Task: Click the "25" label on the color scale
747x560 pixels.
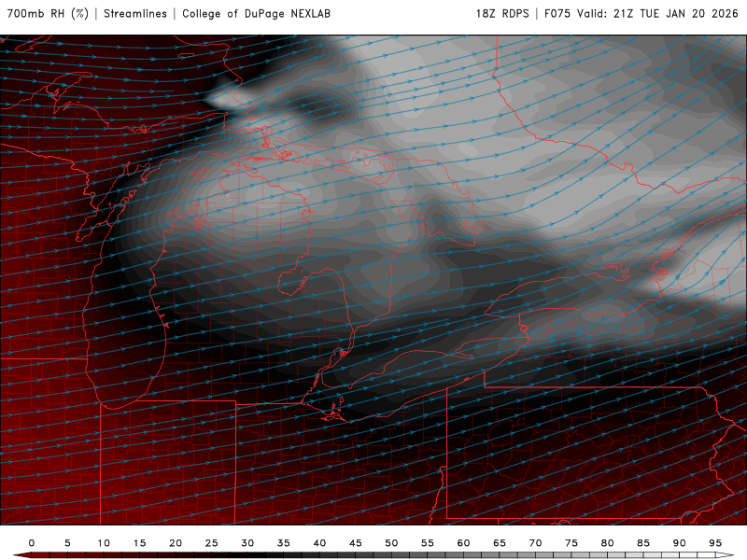Action: [x=212, y=543]
